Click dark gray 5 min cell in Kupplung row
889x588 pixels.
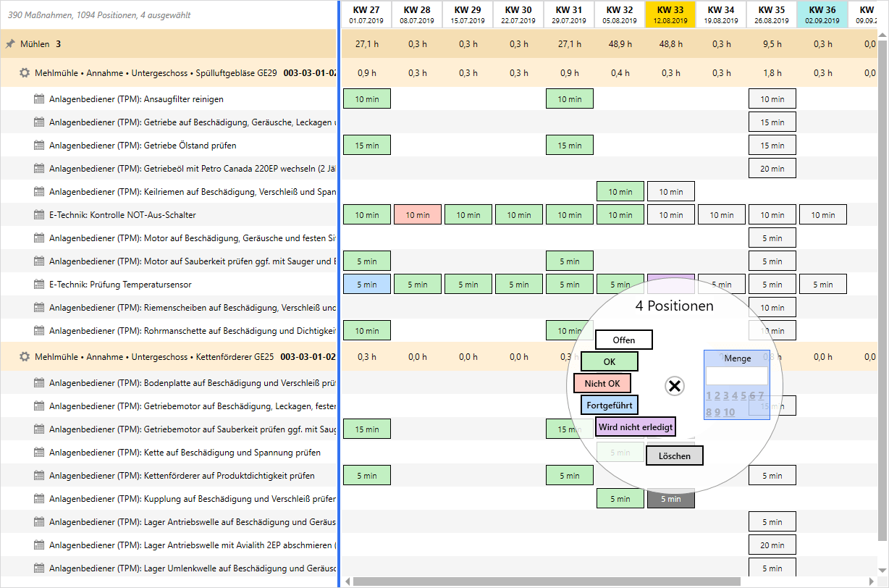point(671,499)
